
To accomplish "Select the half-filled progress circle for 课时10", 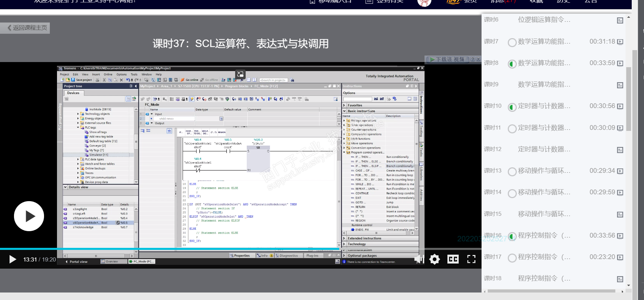I will (512, 107).
